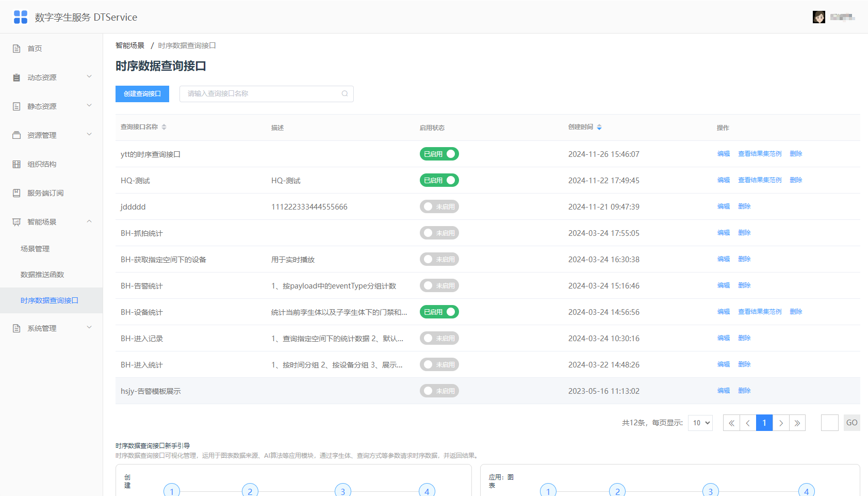Click the 智能场景 sidebar icon
Image resolution: width=868 pixels, height=496 pixels.
point(17,222)
